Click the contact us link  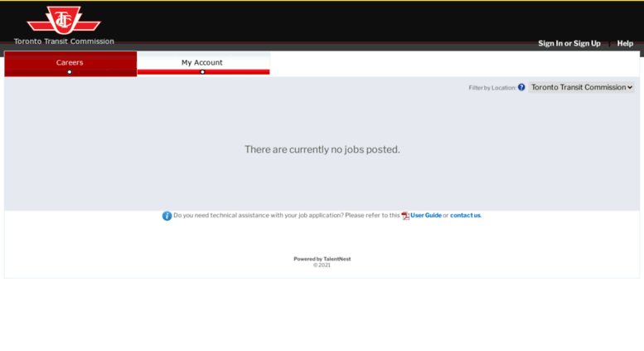(465, 216)
